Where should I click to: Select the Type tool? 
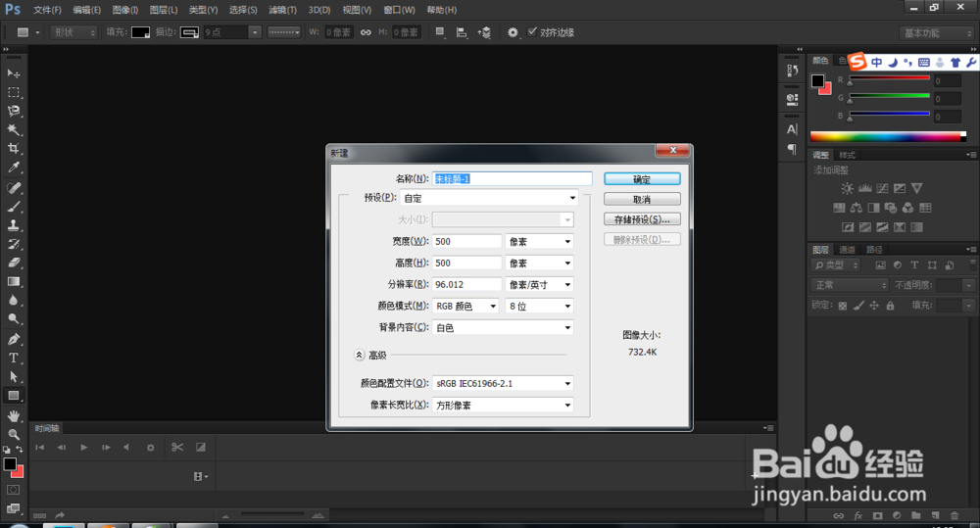click(13, 358)
